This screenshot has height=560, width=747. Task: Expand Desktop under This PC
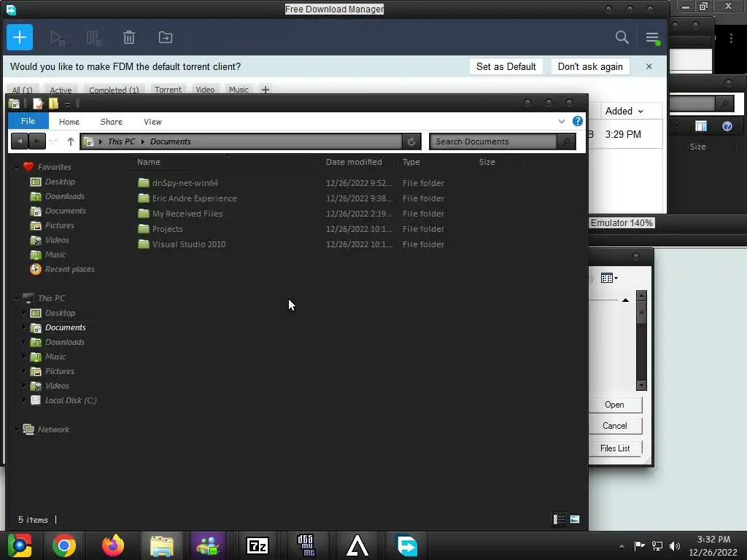tap(24, 313)
